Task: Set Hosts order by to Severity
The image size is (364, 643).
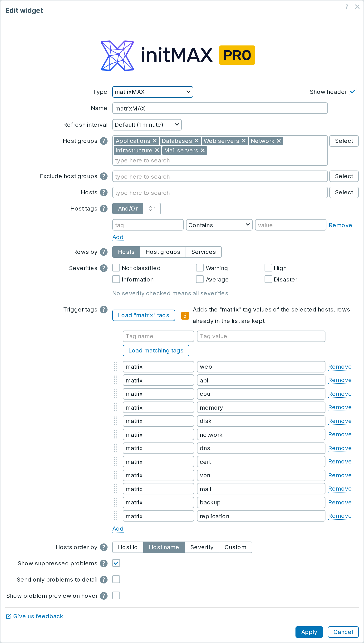Action: tap(202, 547)
